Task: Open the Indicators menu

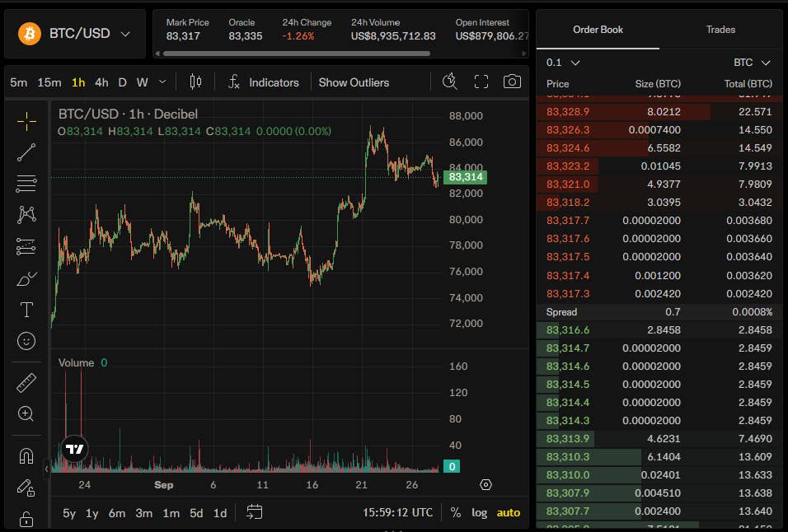Action: [x=263, y=82]
